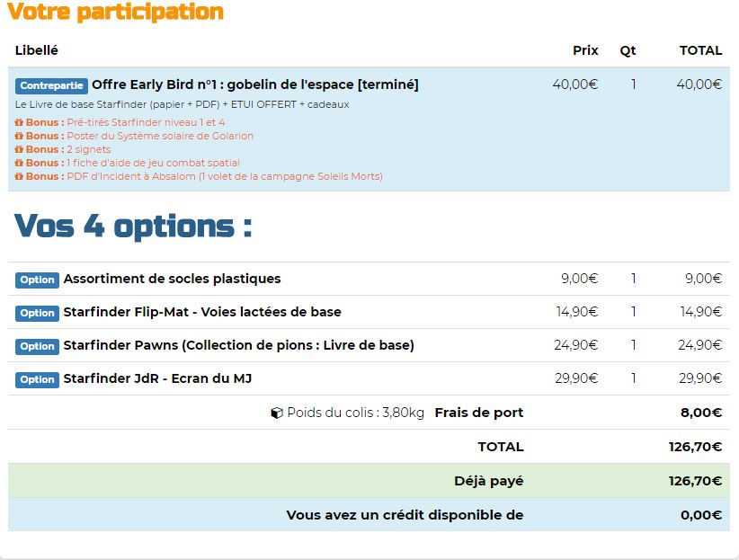This screenshot has height=560, width=739.
Task: Select Starfinder Flip-Mat - Voies lactées de base
Action: click(202, 312)
